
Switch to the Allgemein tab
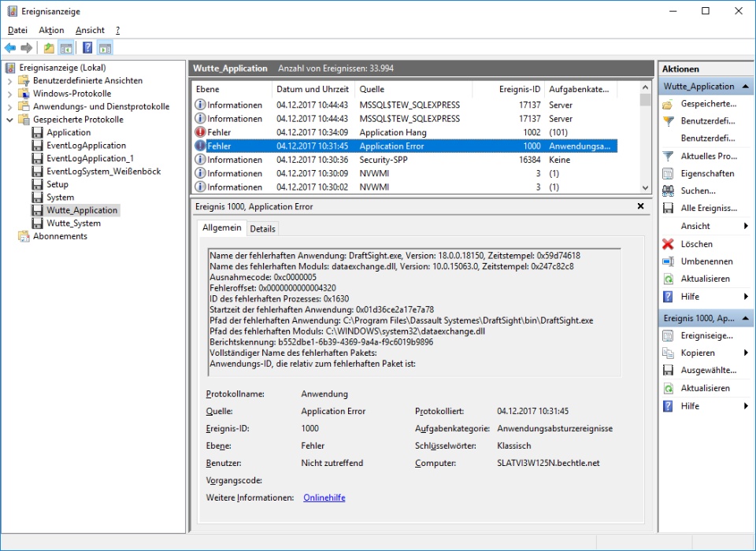click(x=222, y=227)
